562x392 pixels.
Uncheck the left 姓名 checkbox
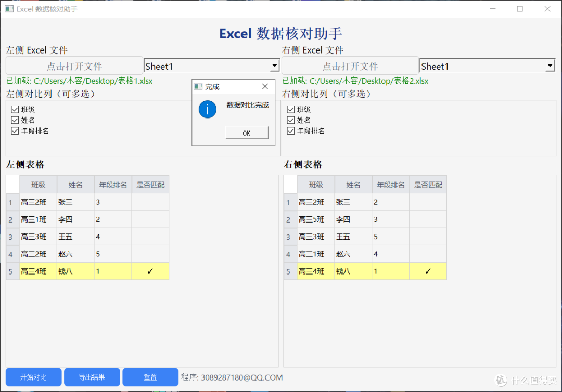point(15,120)
